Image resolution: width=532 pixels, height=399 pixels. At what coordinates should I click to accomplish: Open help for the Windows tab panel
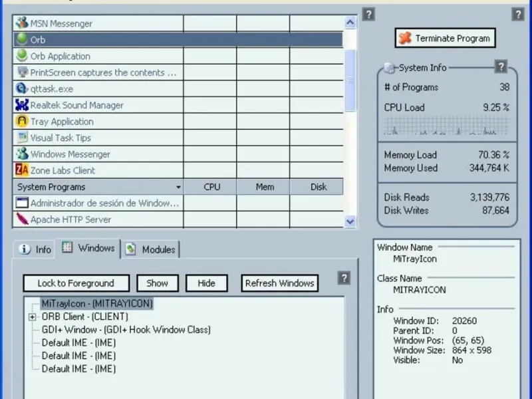tap(344, 278)
